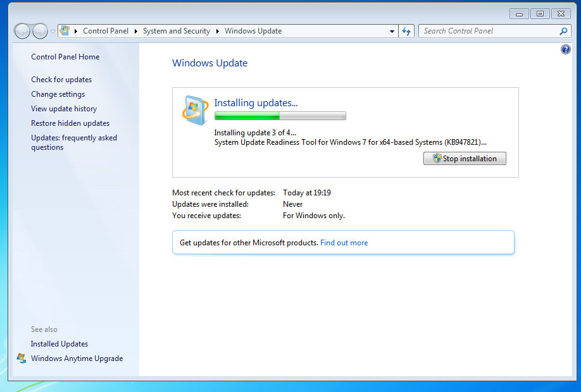
Task: Minimize the Windows Update window
Action: 519,14
